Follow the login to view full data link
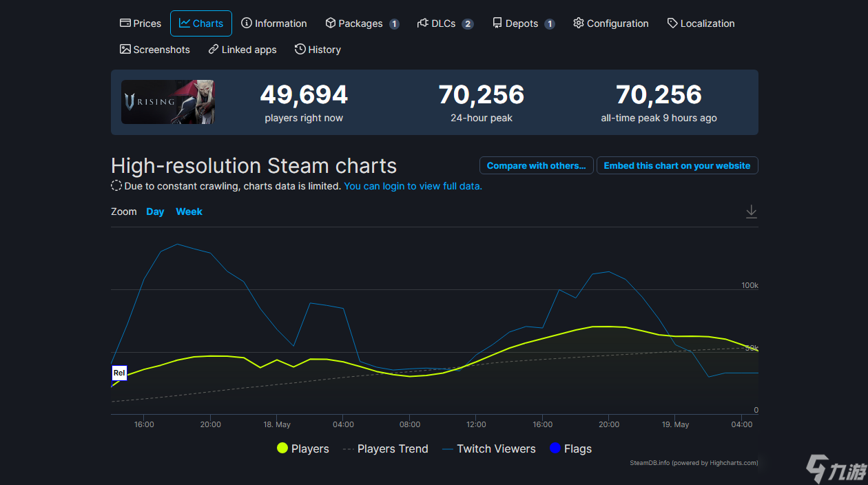Image resolution: width=868 pixels, height=485 pixels. coord(413,186)
